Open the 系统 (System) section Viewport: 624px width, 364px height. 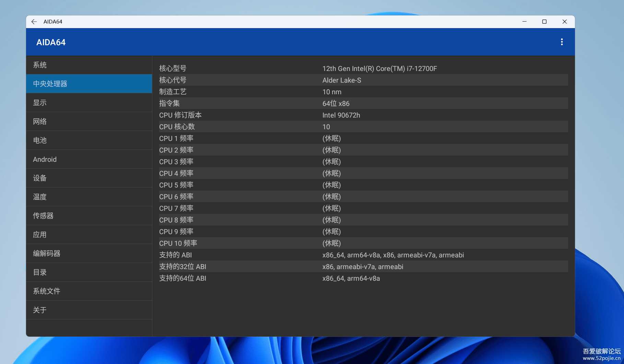point(40,65)
